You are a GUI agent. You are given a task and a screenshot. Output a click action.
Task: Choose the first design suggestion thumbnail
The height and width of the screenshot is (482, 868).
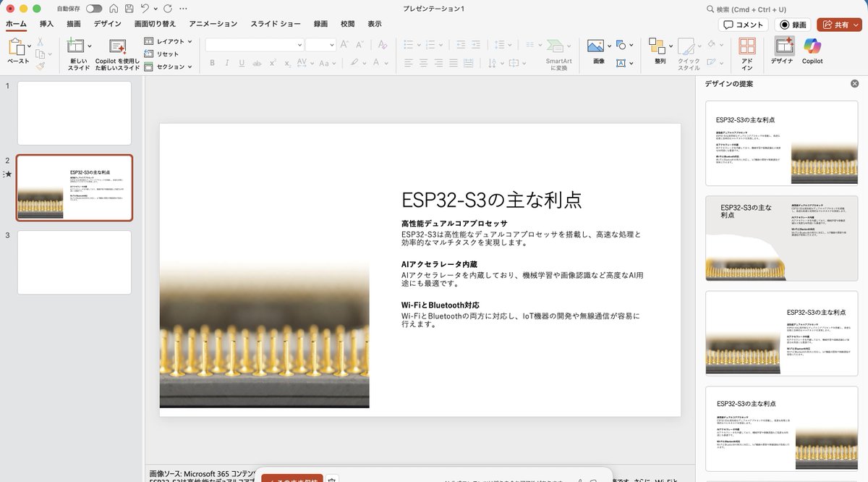[782, 143]
